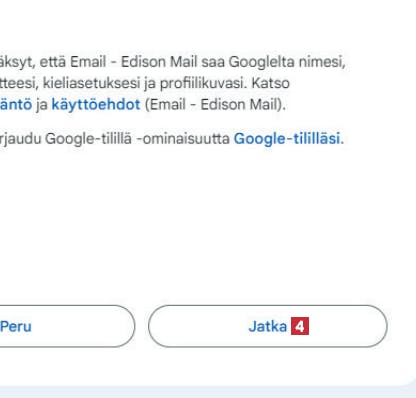
Task: Click the Jatka button to continue
Action: coord(268,326)
